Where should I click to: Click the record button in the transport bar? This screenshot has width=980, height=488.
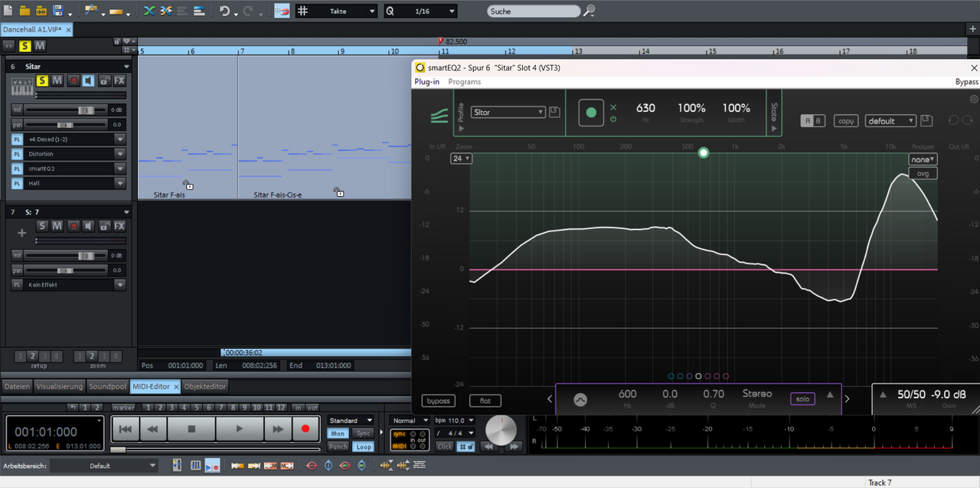[x=305, y=429]
